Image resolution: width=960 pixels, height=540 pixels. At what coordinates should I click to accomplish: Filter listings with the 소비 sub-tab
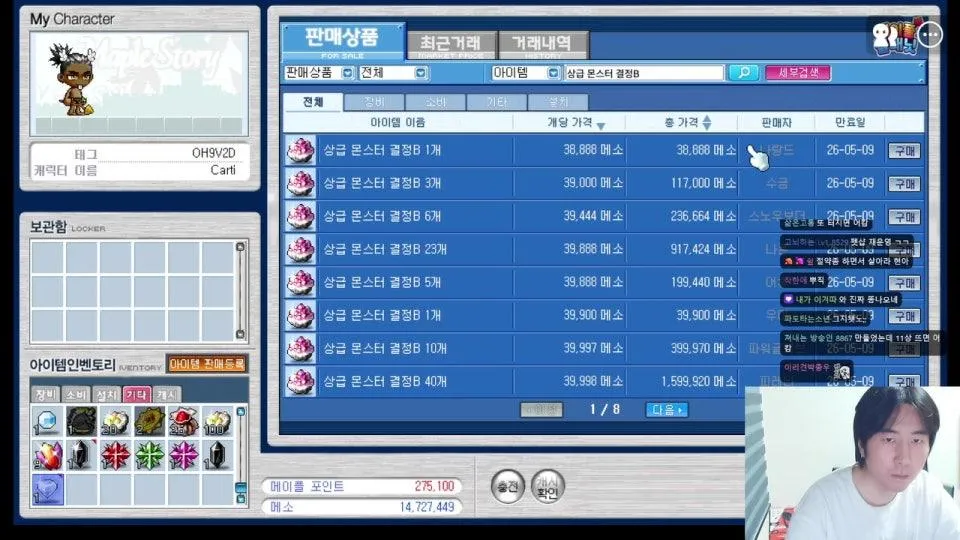[435, 102]
